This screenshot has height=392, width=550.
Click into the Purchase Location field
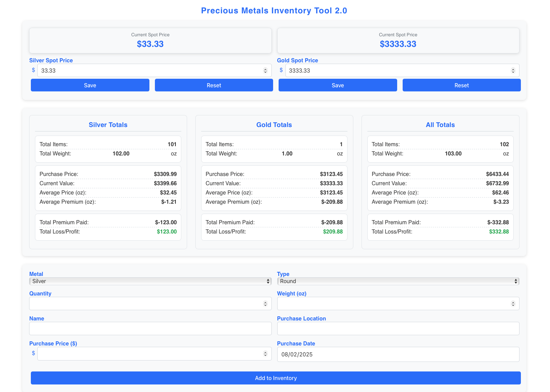398,329
